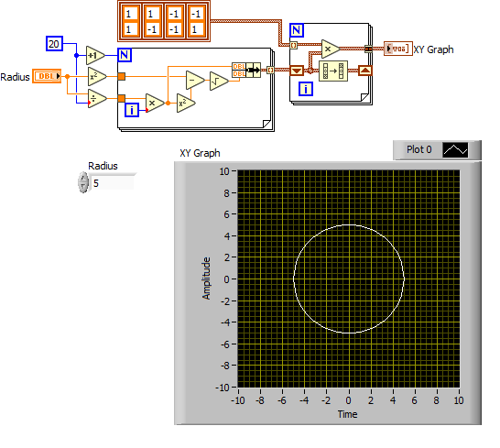Click the iteration terminal i in second loop
500x448 pixels.
[306, 89]
